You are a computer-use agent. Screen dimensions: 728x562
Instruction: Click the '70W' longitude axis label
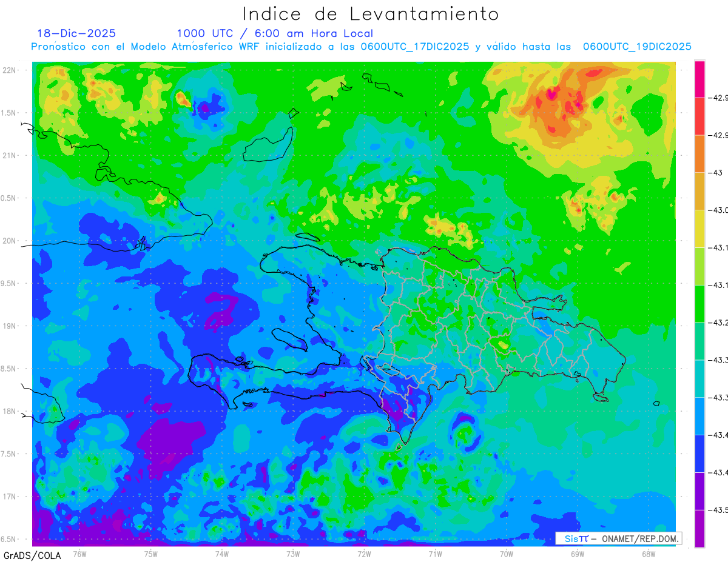(x=507, y=554)
